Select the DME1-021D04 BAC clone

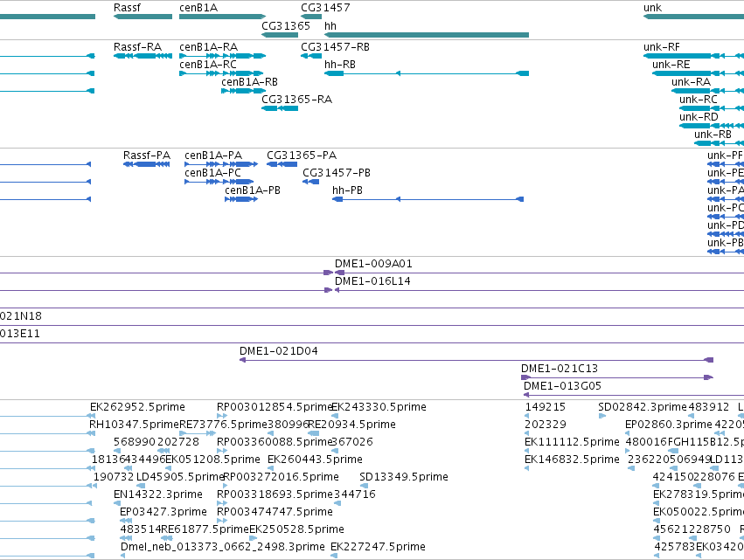click(476, 360)
